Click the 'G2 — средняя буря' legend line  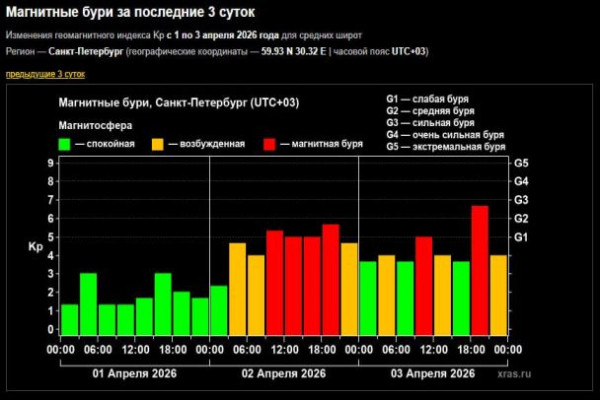(430, 111)
